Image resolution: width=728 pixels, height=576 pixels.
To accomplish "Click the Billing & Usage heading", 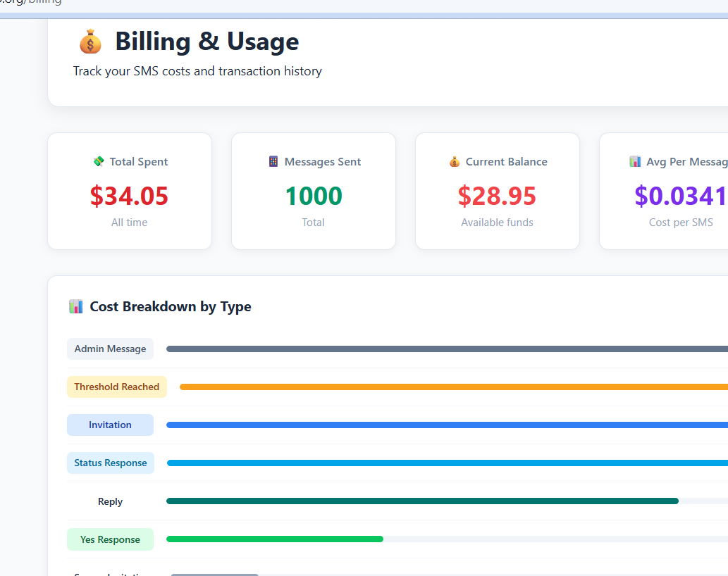I will point(207,42).
